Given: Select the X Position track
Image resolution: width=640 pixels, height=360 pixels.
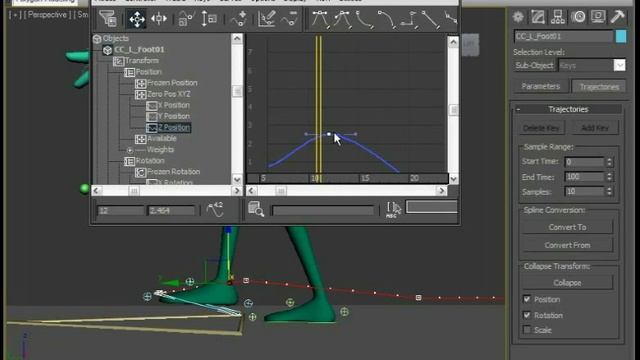Looking at the screenshot, I should click(173, 105).
